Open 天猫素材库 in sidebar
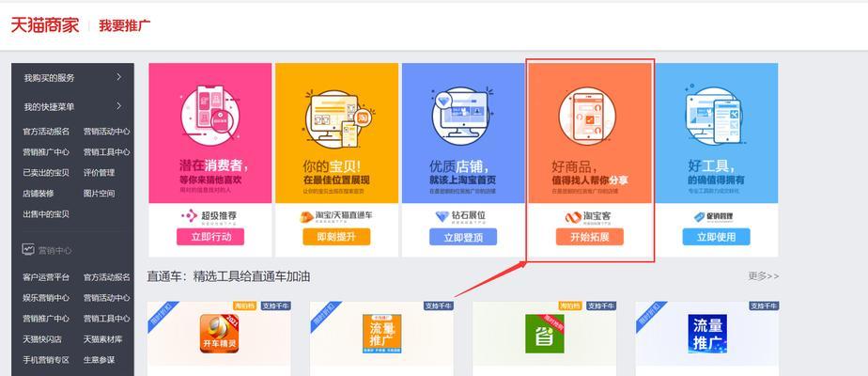The width and height of the screenshot is (868, 376). pyautogui.click(x=103, y=339)
